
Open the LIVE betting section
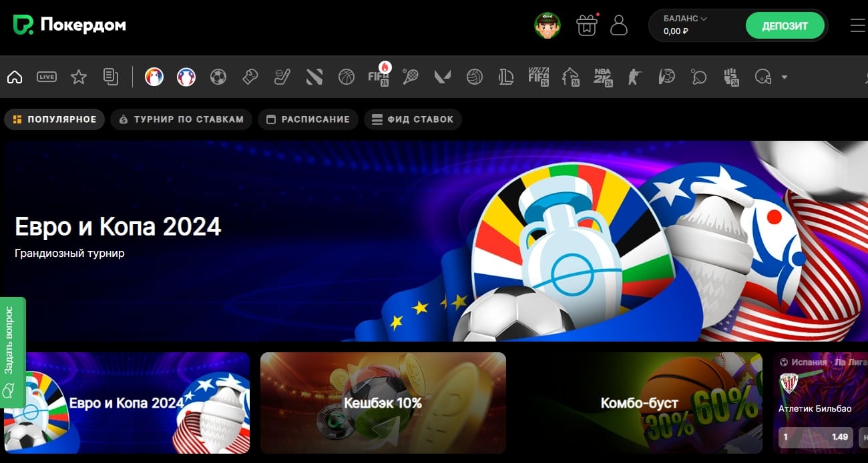[x=47, y=77]
